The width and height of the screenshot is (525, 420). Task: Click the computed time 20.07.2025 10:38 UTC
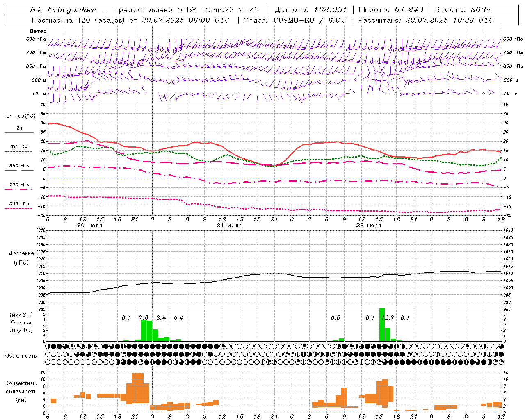point(449,20)
